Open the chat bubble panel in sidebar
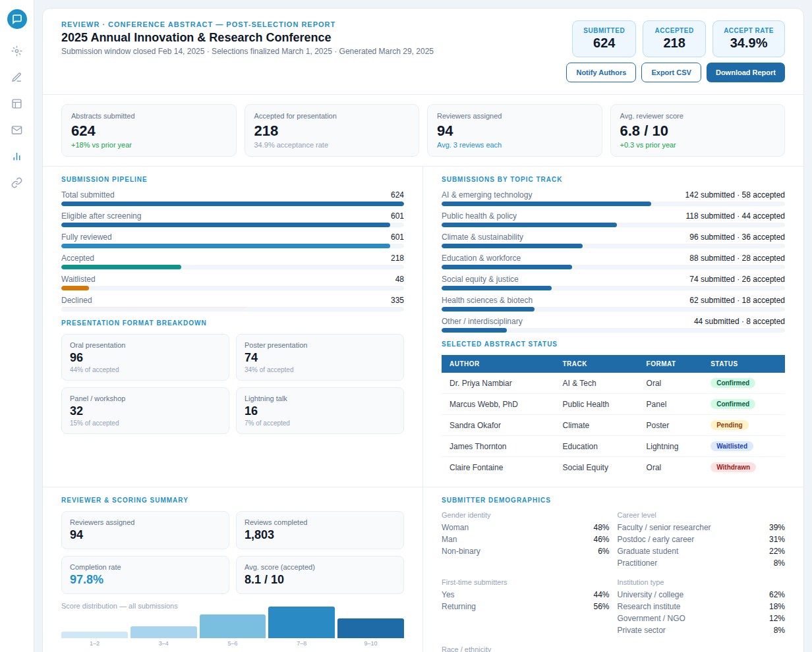 tap(17, 19)
